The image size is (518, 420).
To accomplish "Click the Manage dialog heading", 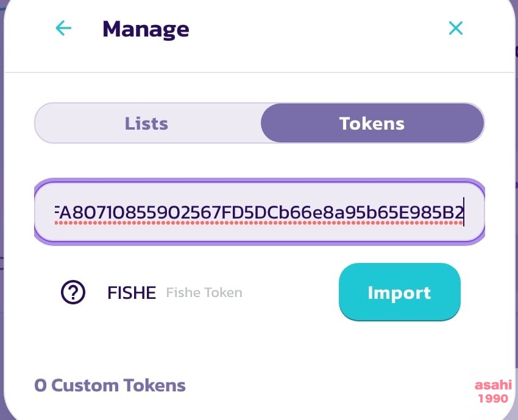I will point(146,29).
